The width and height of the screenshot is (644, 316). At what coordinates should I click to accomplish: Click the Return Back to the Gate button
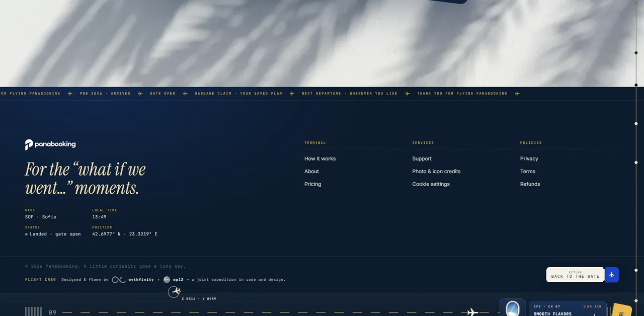pyautogui.click(x=575, y=275)
